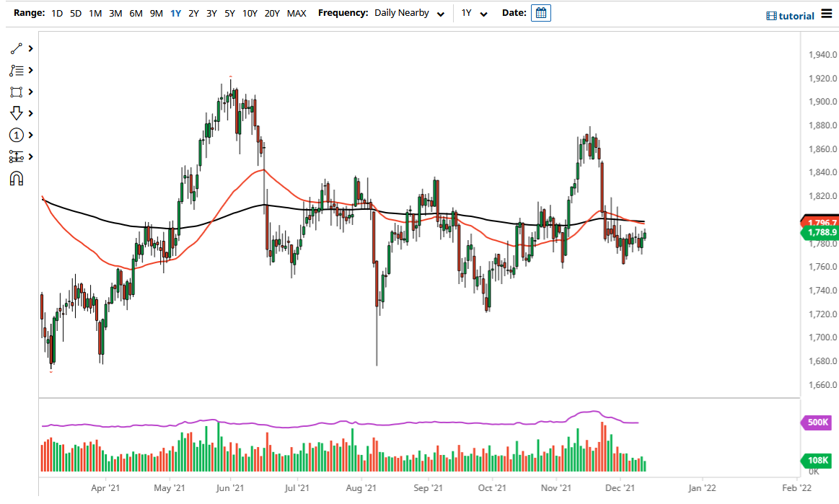Select the 2Y range
839x504 pixels.
193,14
